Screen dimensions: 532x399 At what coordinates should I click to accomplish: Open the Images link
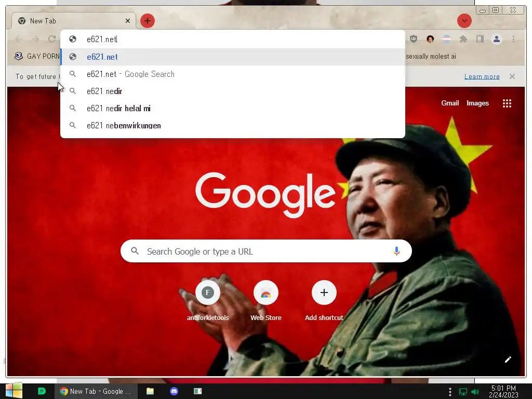477,103
